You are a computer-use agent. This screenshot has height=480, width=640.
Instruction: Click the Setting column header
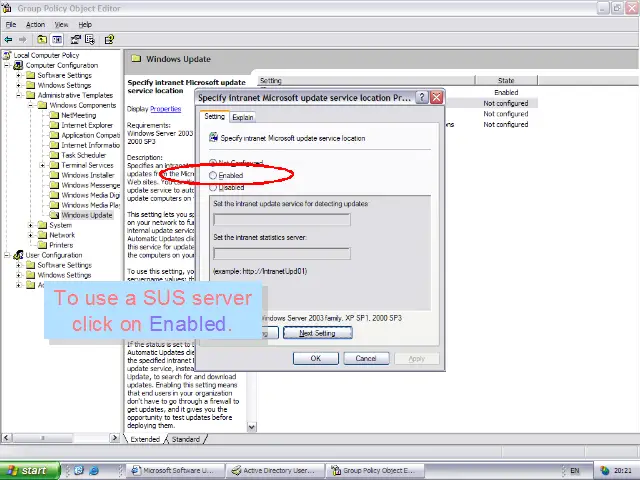pyautogui.click(x=366, y=80)
